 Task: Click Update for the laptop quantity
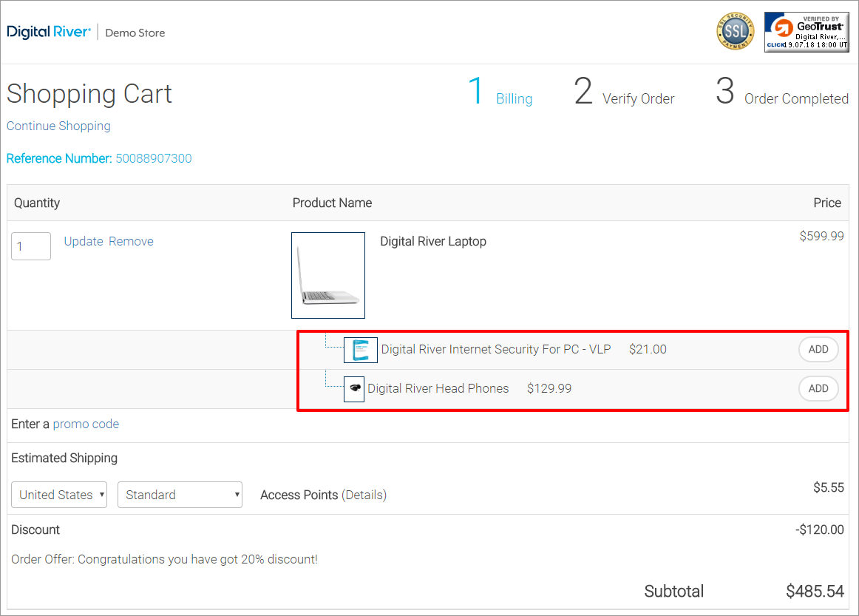[x=84, y=241]
